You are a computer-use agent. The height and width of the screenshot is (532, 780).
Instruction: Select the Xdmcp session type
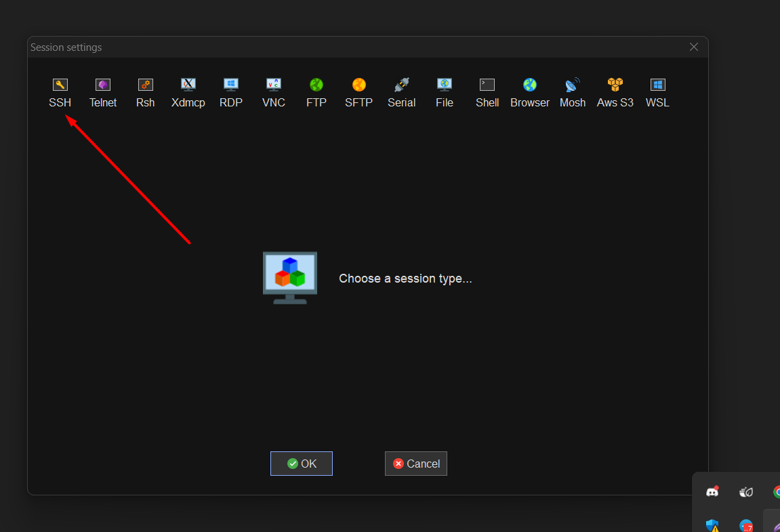tap(188, 93)
